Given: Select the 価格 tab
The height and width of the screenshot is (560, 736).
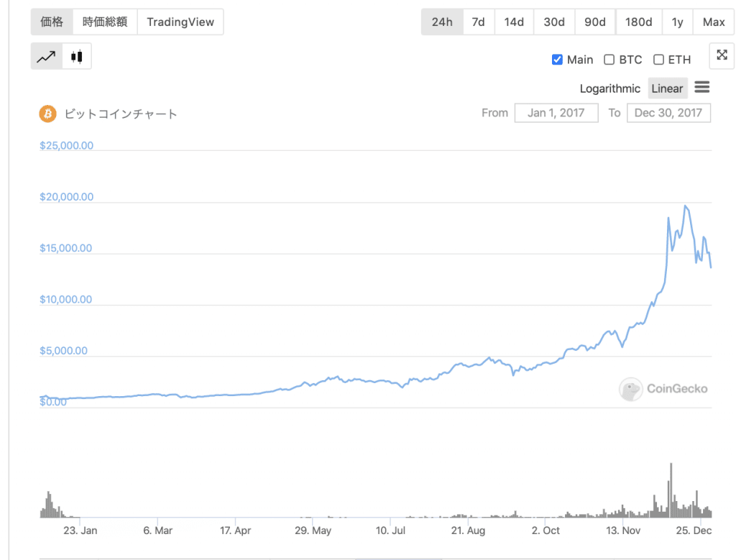Looking at the screenshot, I should click(51, 22).
